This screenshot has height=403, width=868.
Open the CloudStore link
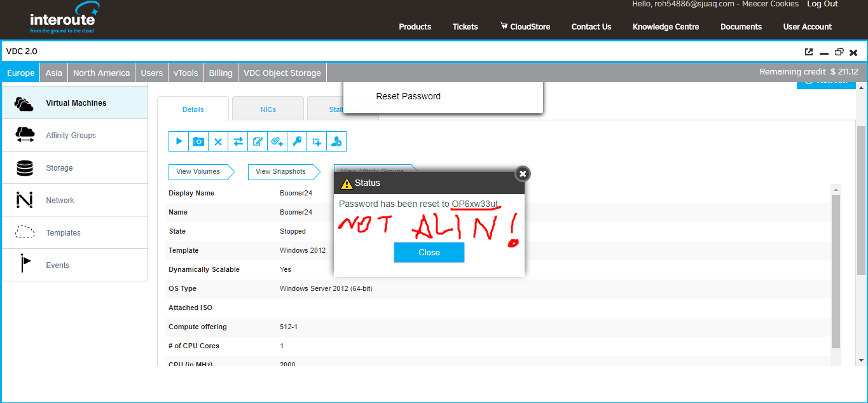(x=530, y=27)
